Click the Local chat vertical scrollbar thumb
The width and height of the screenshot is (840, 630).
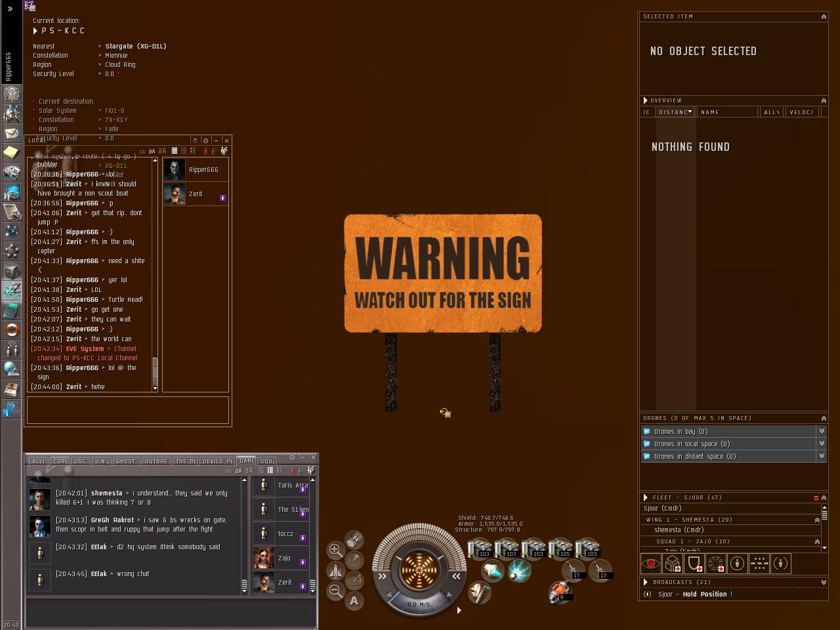[x=156, y=371]
